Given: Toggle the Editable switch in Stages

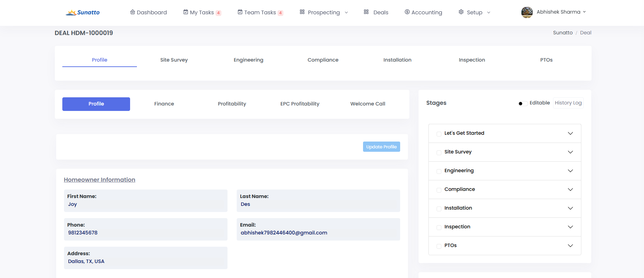Looking at the screenshot, I should pyautogui.click(x=522, y=103).
